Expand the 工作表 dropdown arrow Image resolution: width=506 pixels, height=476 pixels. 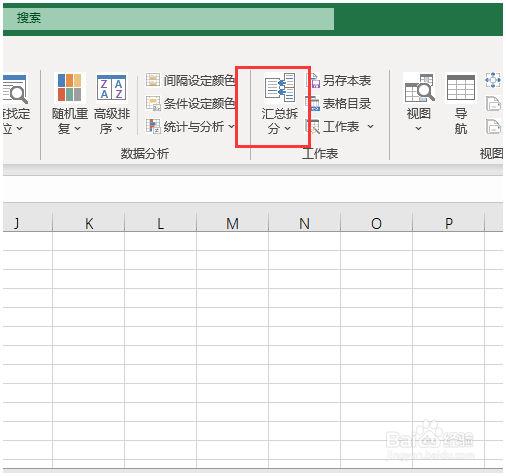tap(370, 126)
